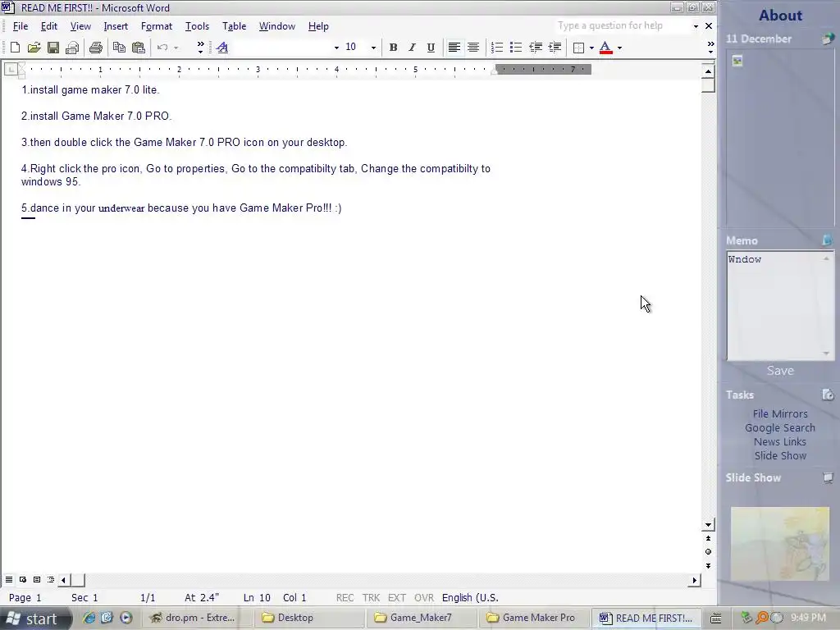Click Select Browse Object circle button
Screen dimensions: 840x630
click(708, 552)
